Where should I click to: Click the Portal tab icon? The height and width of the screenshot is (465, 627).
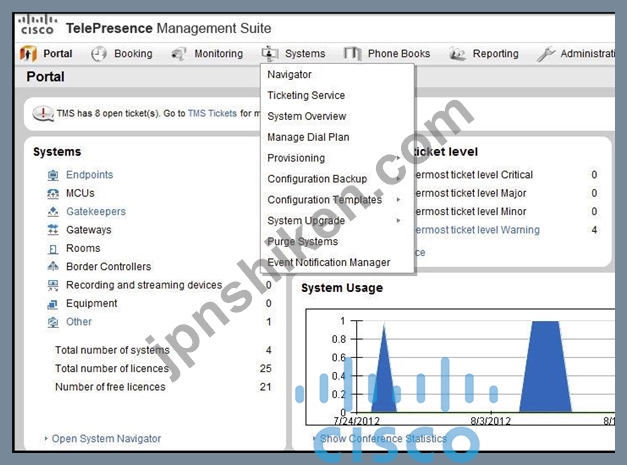[x=28, y=54]
